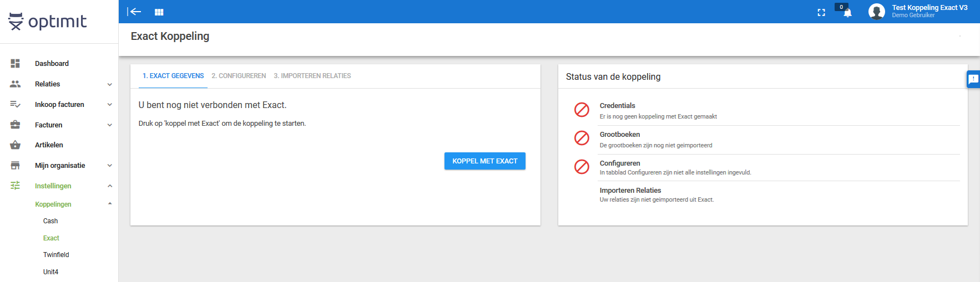
Task: Switch to the 1. Exact Gegevens tab
Action: point(173,76)
